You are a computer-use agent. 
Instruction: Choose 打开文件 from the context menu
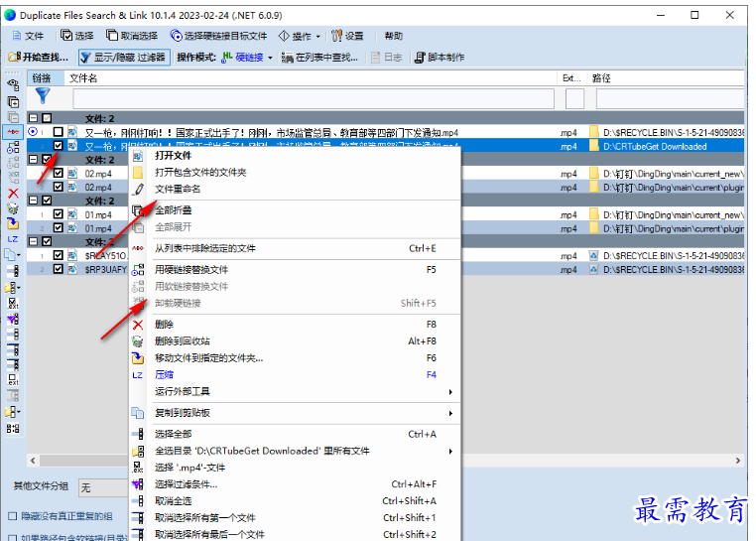295,156
